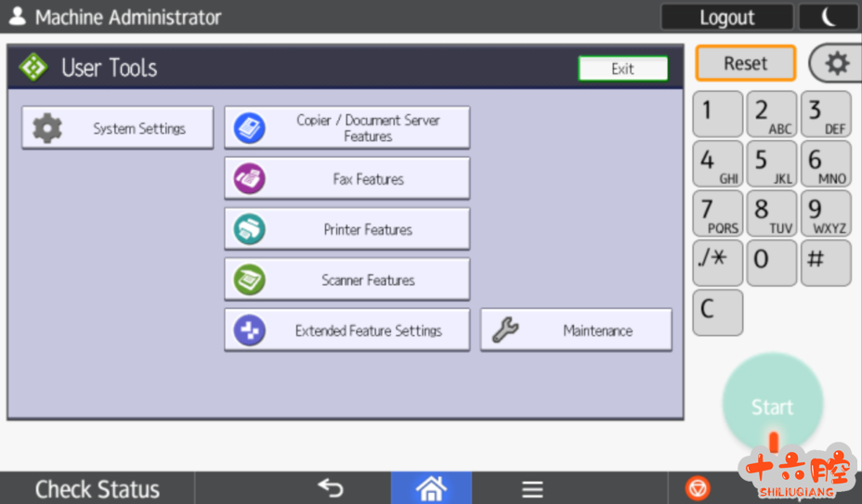Toggle energy saver moon icon

(829, 17)
